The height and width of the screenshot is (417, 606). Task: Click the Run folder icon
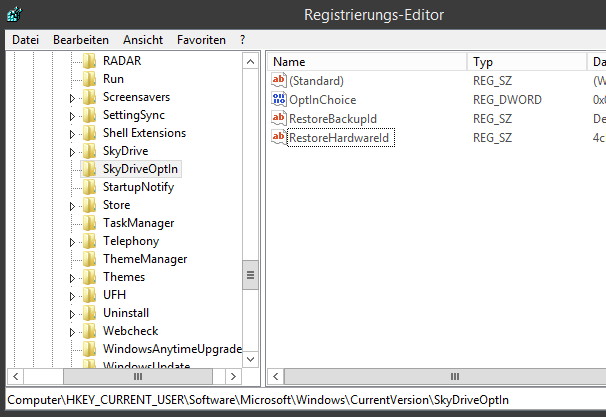coord(90,79)
